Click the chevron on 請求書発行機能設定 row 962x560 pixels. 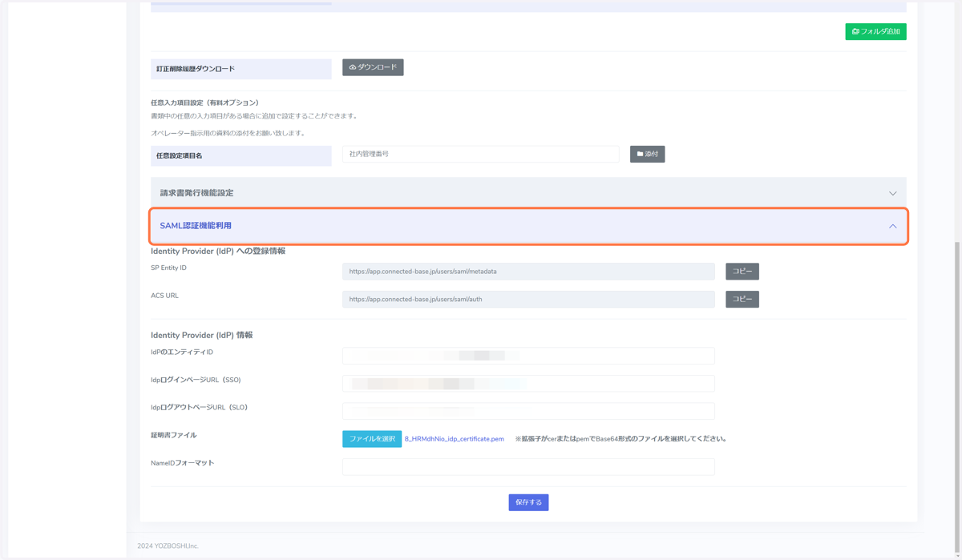click(892, 193)
